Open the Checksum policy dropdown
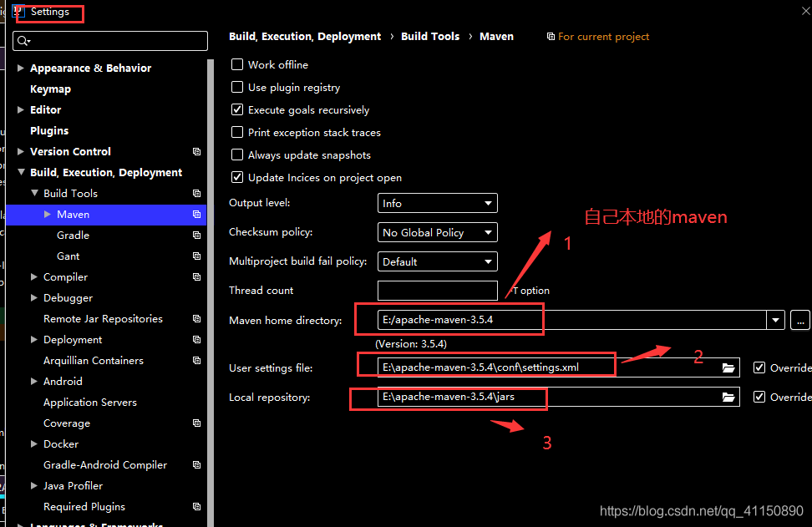The height and width of the screenshot is (527, 812). [x=437, y=232]
